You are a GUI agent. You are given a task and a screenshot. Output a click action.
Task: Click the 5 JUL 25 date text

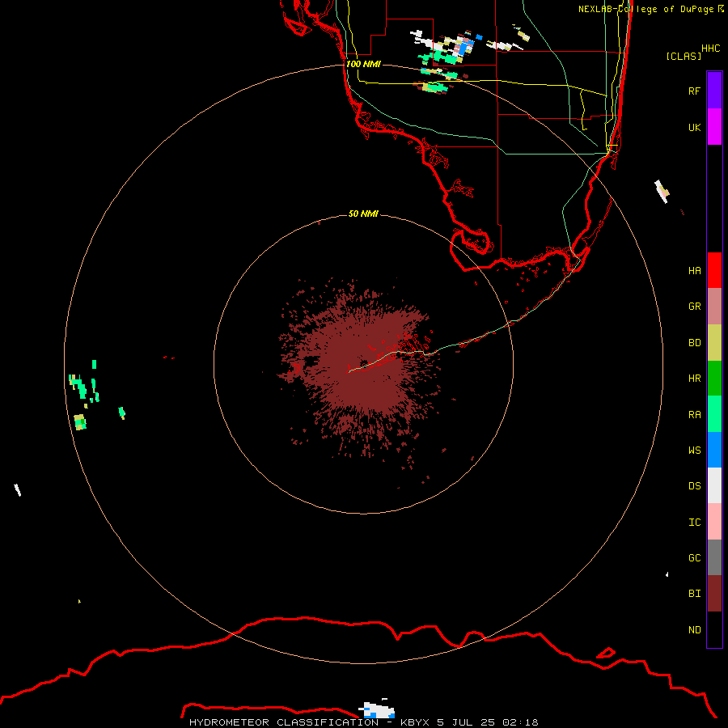(466, 722)
